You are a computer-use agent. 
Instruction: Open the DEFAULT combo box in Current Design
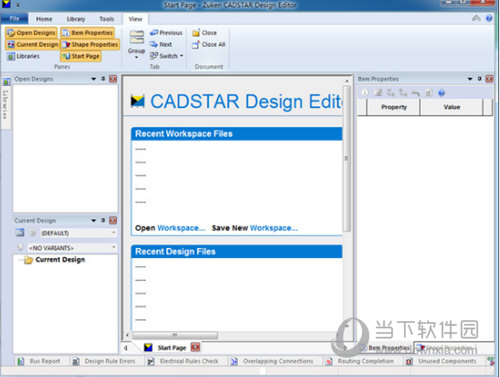pos(78,233)
